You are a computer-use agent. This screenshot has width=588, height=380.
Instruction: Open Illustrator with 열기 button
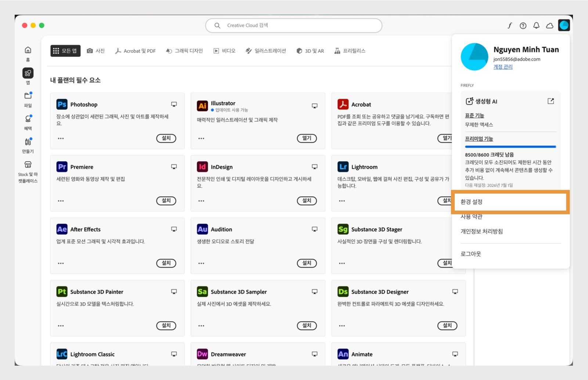307,138
